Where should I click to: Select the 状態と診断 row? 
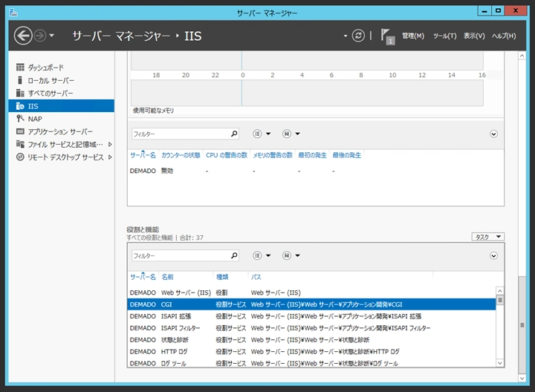coord(311,339)
